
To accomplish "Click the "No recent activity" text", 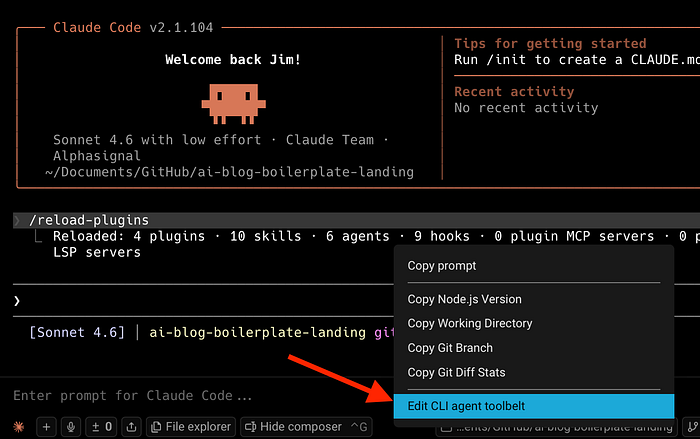I will click(526, 108).
